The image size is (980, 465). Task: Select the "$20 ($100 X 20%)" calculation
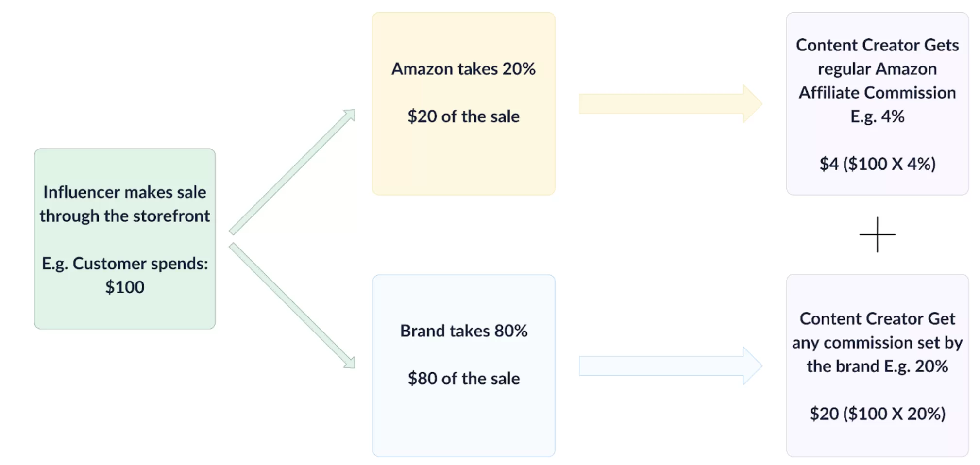point(877,414)
